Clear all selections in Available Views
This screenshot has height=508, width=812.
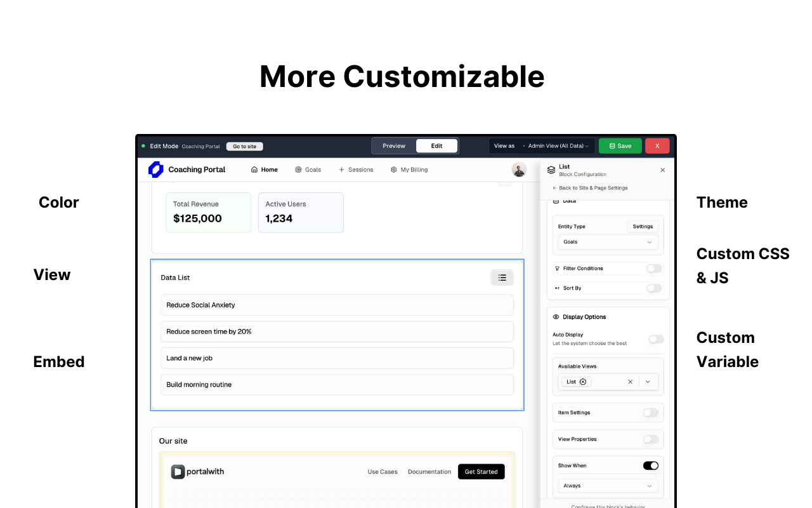click(630, 382)
